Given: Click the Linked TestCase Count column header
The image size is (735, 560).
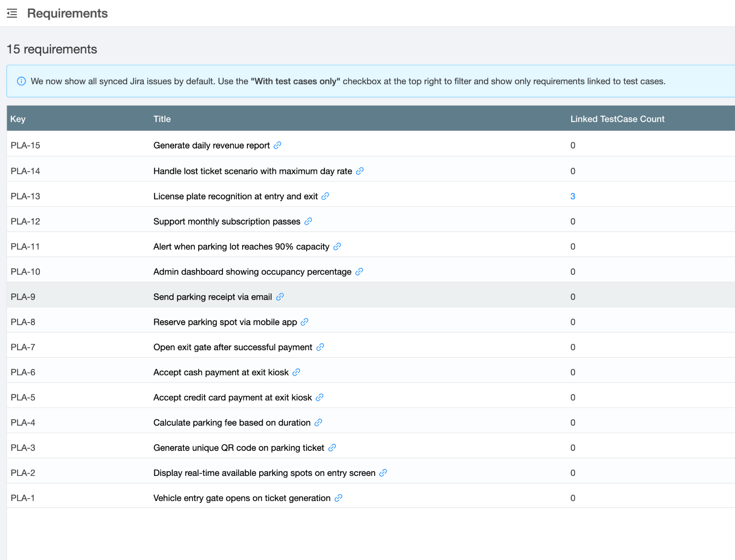Looking at the screenshot, I should pyautogui.click(x=617, y=119).
